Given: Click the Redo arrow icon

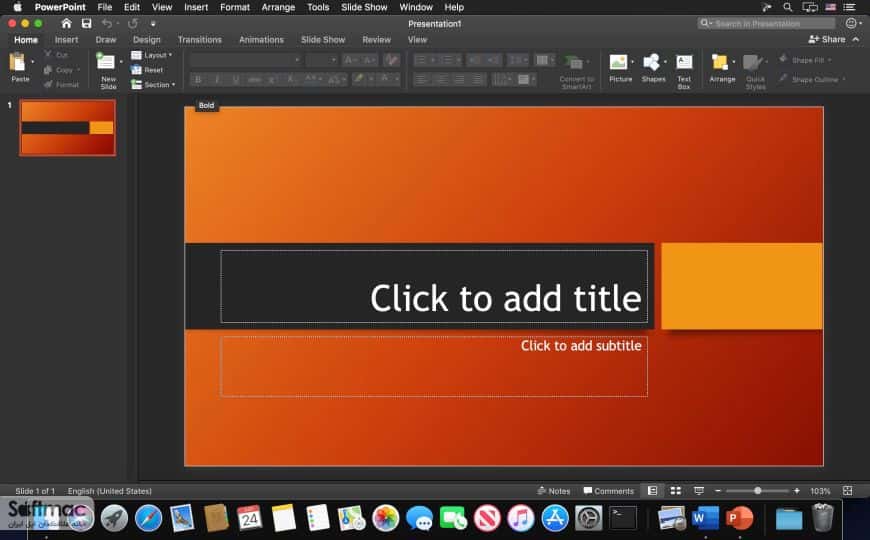Looking at the screenshot, I should [x=133, y=23].
